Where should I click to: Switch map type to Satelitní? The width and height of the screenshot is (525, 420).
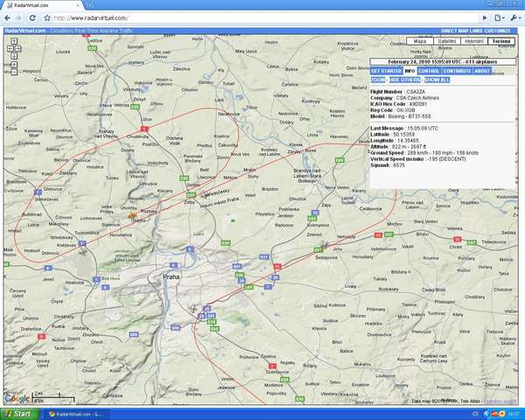pyautogui.click(x=447, y=41)
